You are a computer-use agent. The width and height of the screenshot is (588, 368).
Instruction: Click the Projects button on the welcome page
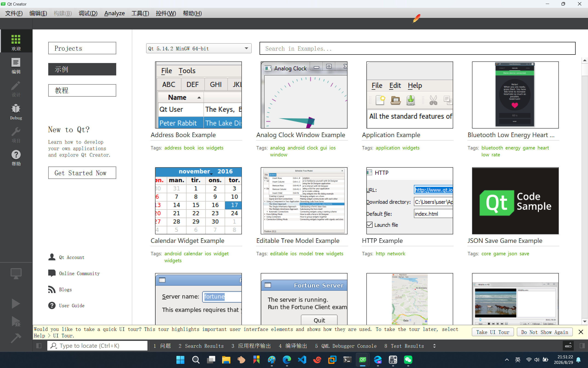coord(82,48)
